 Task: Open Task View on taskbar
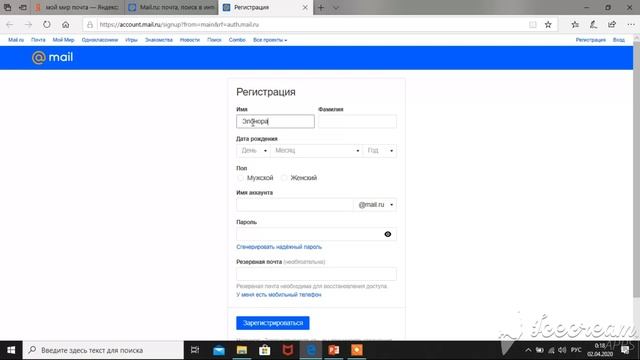tap(195, 350)
